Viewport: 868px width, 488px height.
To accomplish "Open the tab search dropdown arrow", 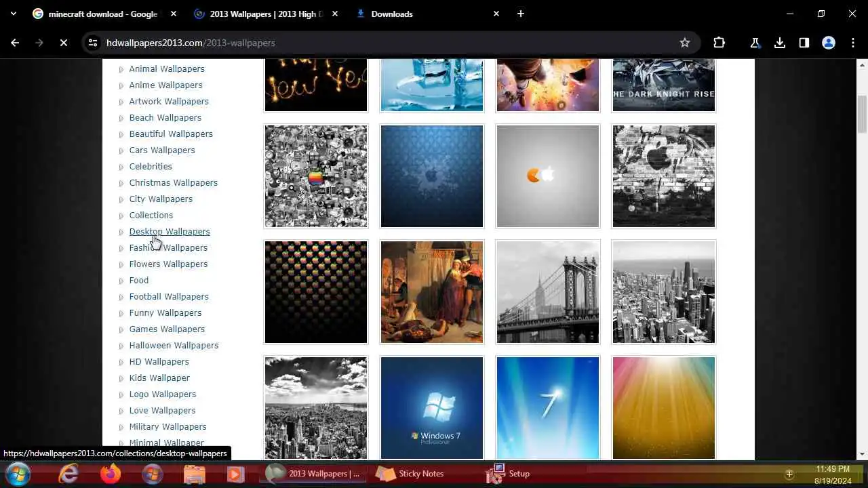I will click(13, 14).
